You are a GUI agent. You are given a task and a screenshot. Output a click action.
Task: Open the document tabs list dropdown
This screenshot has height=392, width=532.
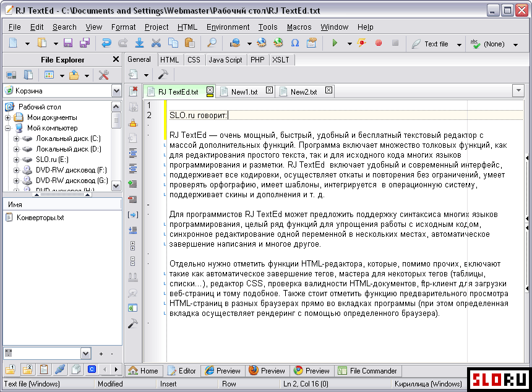click(518, 90)
